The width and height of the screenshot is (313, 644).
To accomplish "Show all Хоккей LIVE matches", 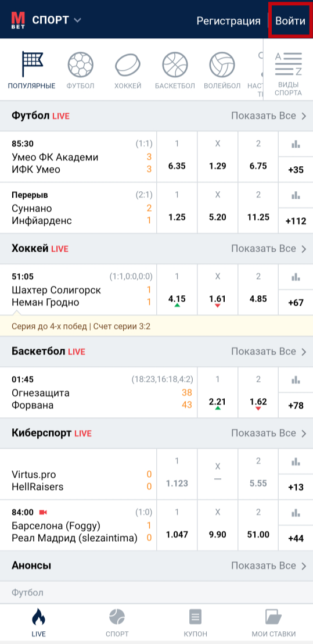I will pos(269,249).
